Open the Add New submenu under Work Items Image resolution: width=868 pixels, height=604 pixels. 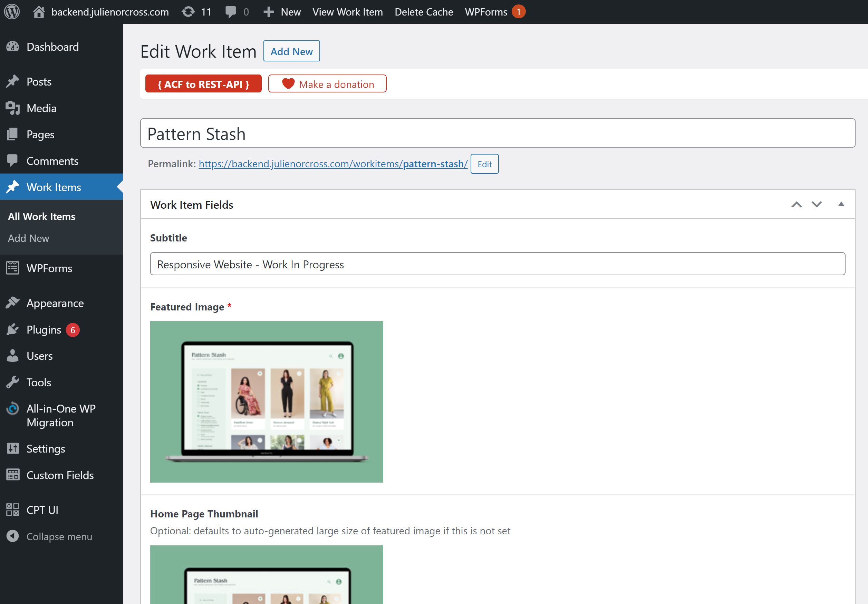(28, 238)
